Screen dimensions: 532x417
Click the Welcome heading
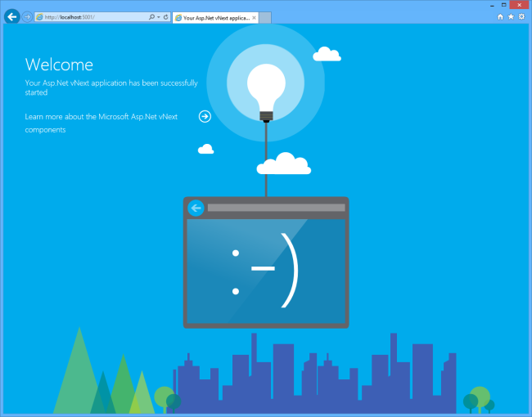[59, 65]
